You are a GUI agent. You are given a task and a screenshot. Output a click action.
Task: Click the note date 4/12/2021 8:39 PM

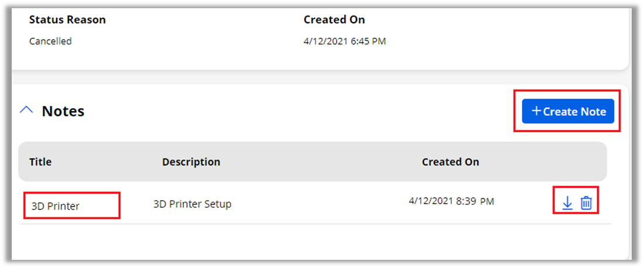click(451, 201)
